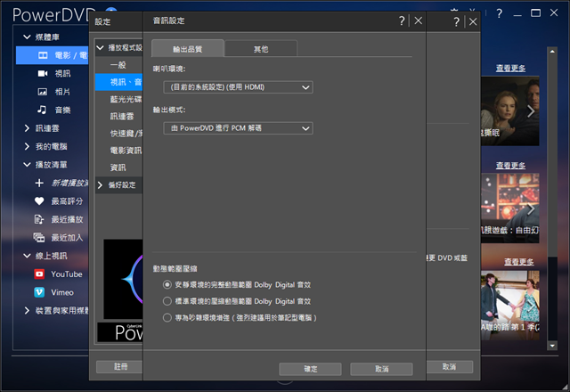Switch to the 其他 tab
The width and height of the screenshot is (570, 392).
pyautogui.click(x=261, y=49)
